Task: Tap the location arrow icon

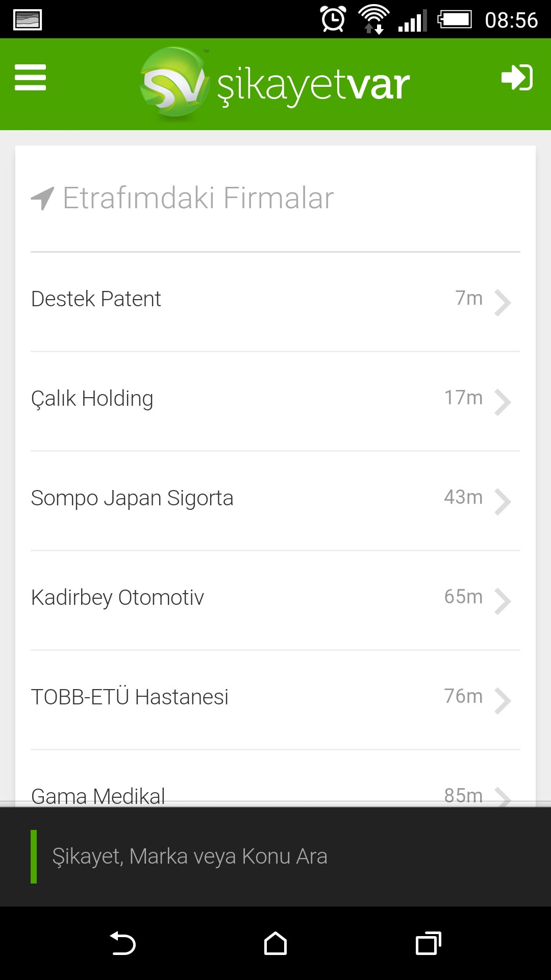Action: 42,198
